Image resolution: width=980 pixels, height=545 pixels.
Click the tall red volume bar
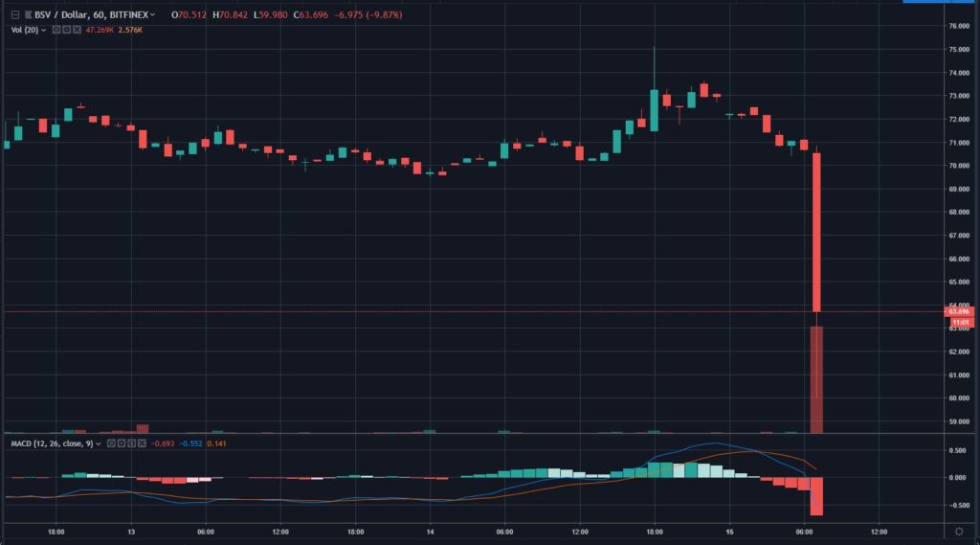816,378
